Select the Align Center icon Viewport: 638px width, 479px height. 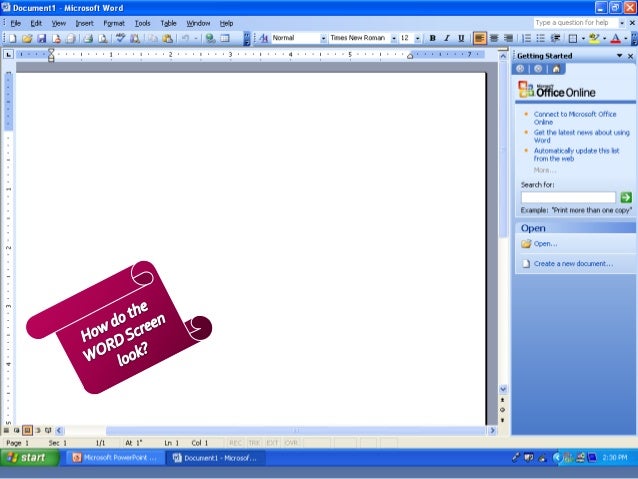pos(494,38)
